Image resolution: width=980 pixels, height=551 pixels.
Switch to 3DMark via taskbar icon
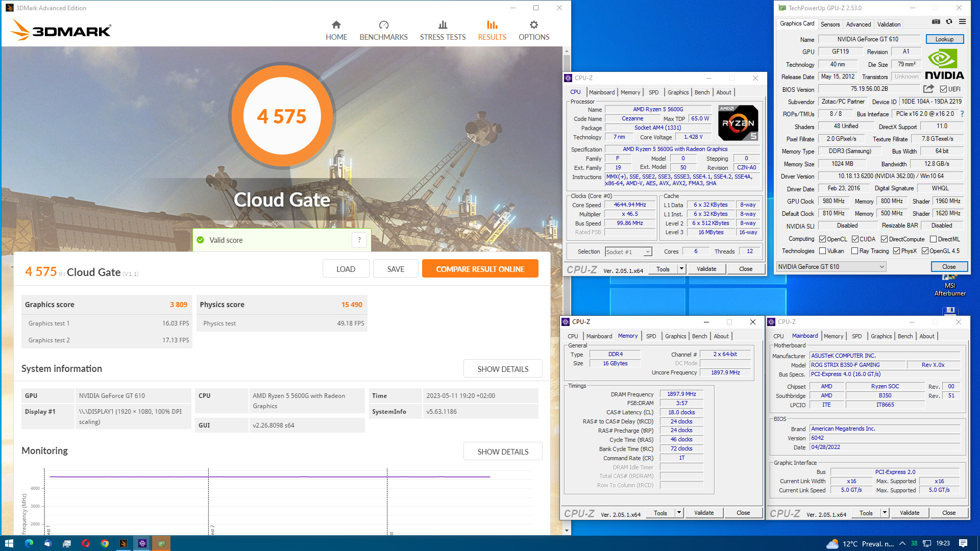[x=124, y=543]
